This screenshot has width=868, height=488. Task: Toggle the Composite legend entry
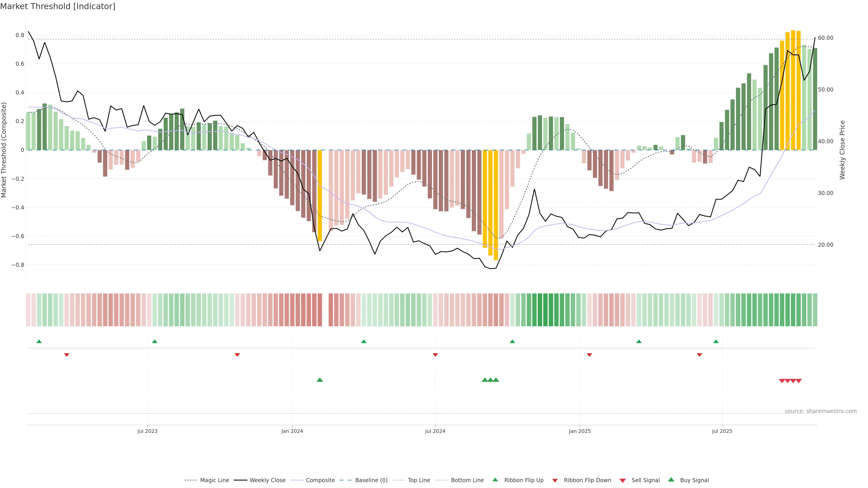[x=320, y=480]
